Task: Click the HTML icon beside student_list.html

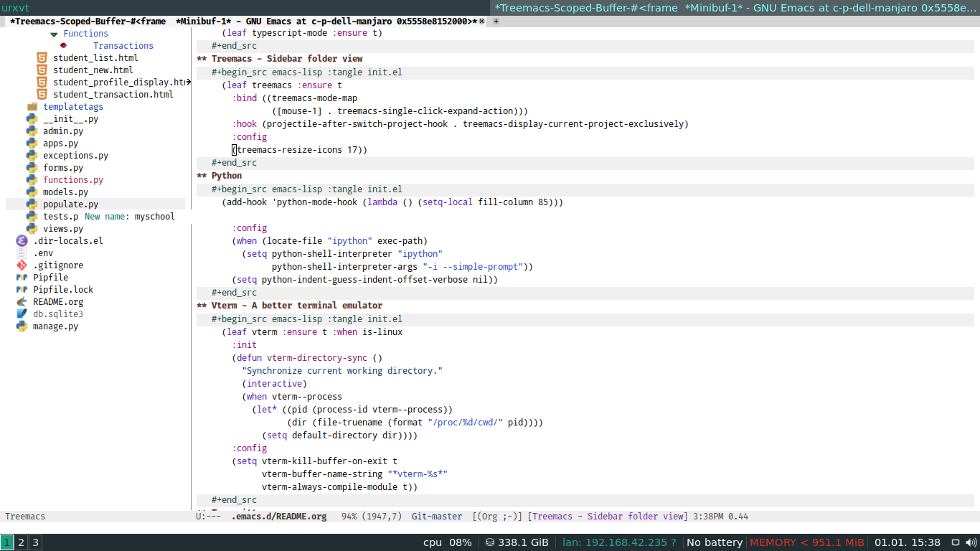Action: pyautogui.click(x=42, y=58)
